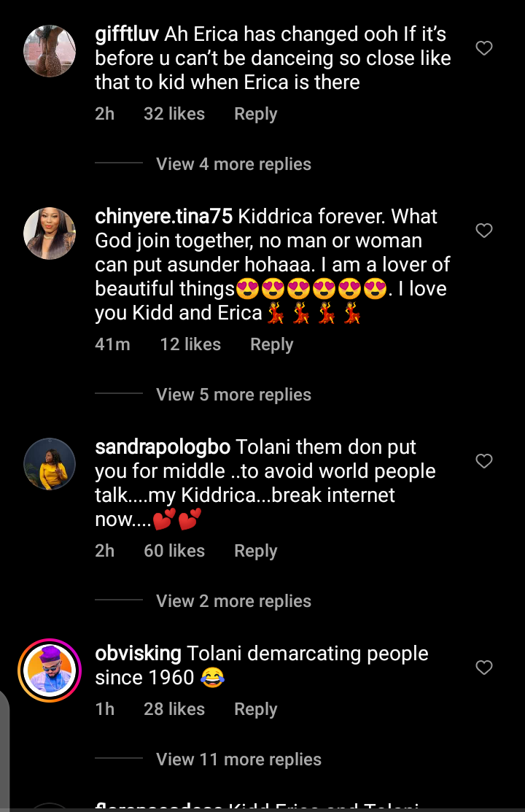View the 60 likes list
The width and height of the screenshot is (525, 812).
174,551
